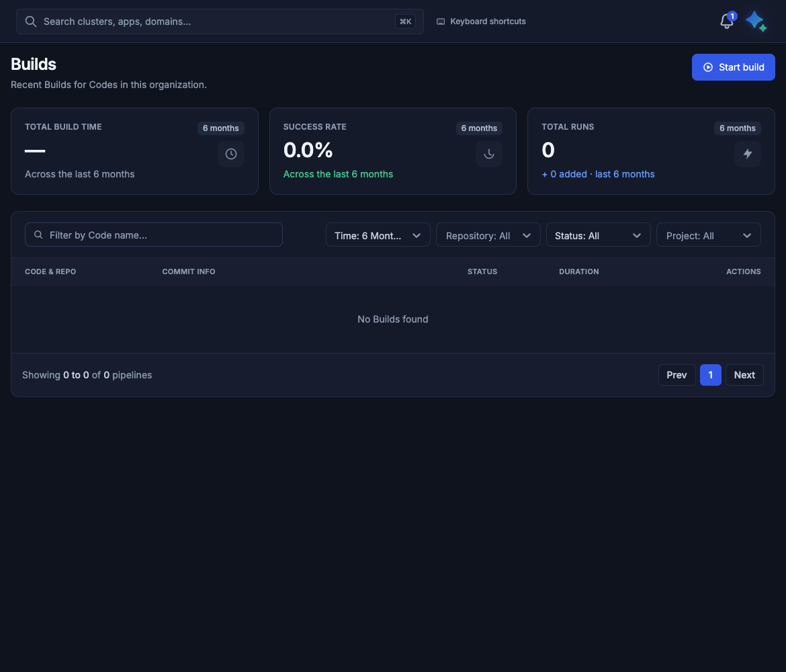Click the play icon in Start build
786x672 pixels.
(708, 67)
